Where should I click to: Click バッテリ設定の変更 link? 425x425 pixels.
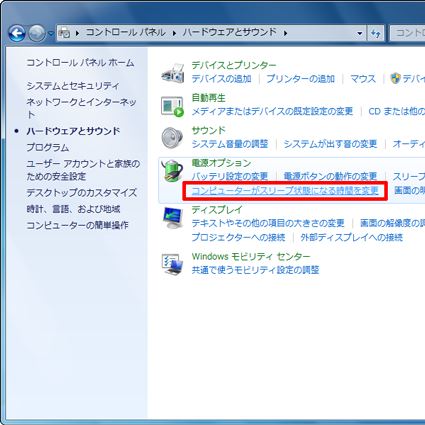click(x=230, y=176)
